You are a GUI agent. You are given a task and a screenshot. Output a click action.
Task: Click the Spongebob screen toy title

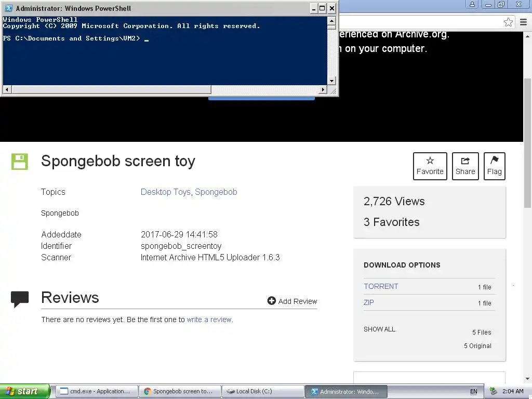[x=118, y=161]
